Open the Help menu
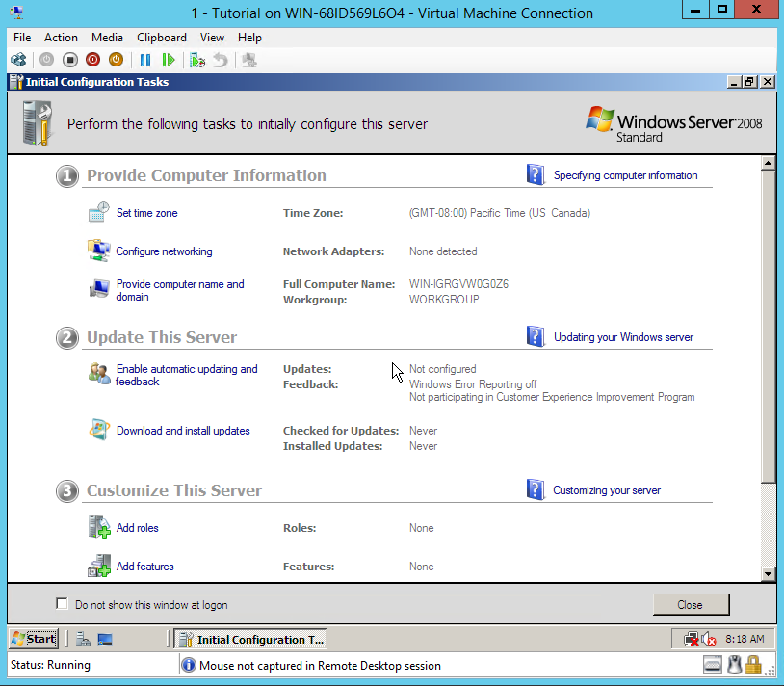Screen dimensions: 784x686 (x=249, y=38)
